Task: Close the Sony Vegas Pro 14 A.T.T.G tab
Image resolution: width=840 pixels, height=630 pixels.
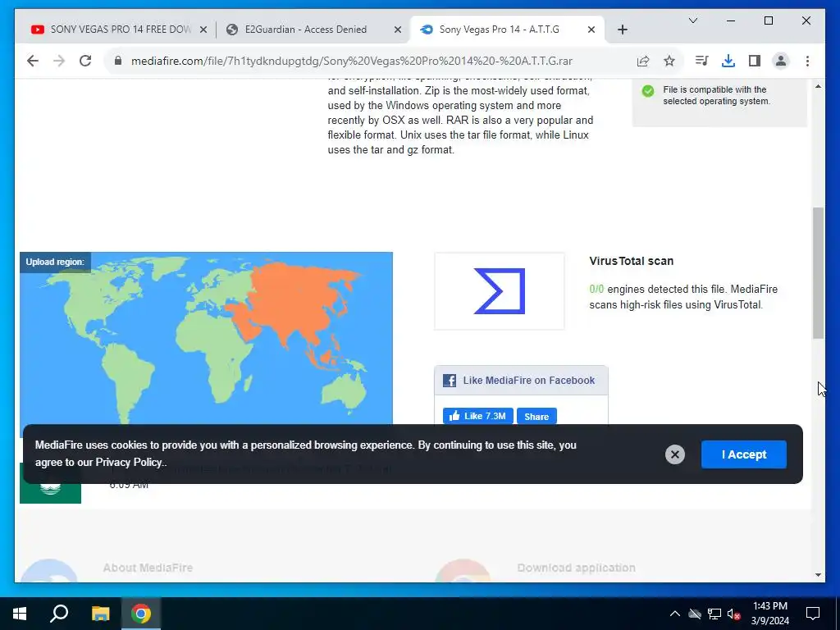Action: click(x=591, y=30)
